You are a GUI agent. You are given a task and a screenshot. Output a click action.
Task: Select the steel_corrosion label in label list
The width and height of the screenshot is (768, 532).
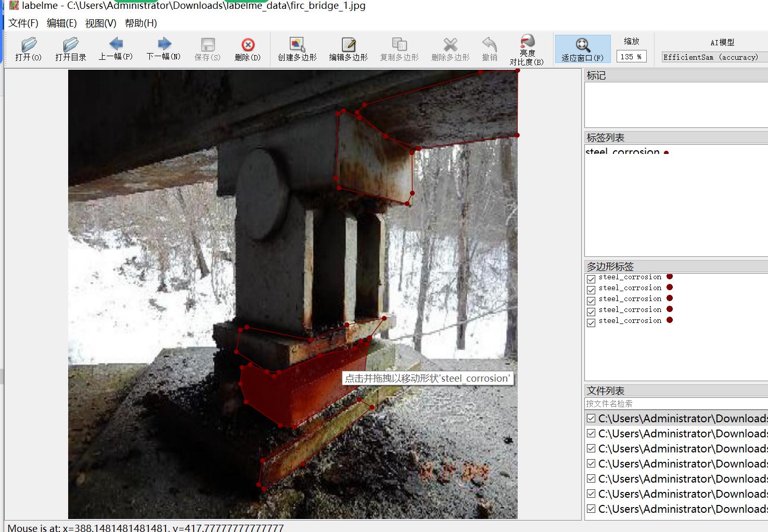(x=622, y=152)
